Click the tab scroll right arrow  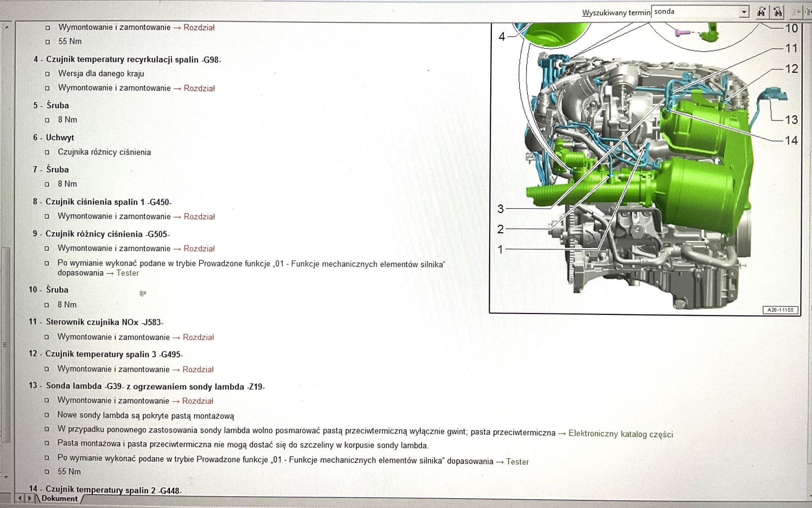[29, 498]
